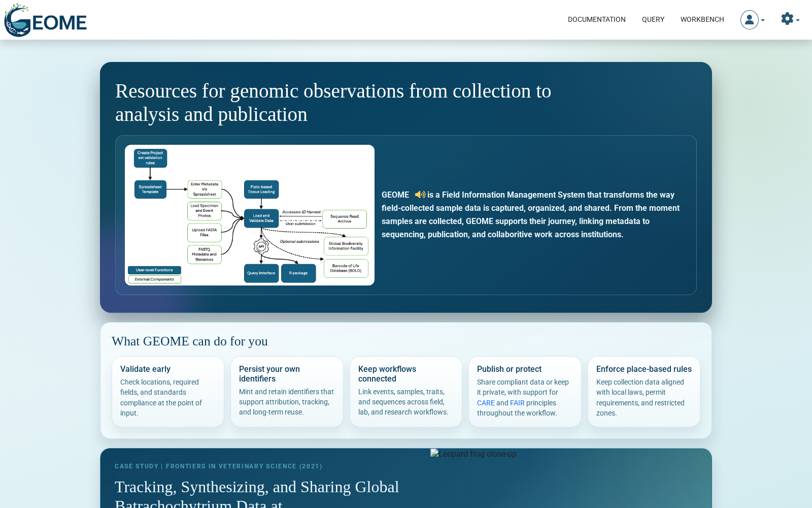Click the Leopard frog close-up image
The width and height of the screenshot is (812, 508).
[x=473, y=454]
